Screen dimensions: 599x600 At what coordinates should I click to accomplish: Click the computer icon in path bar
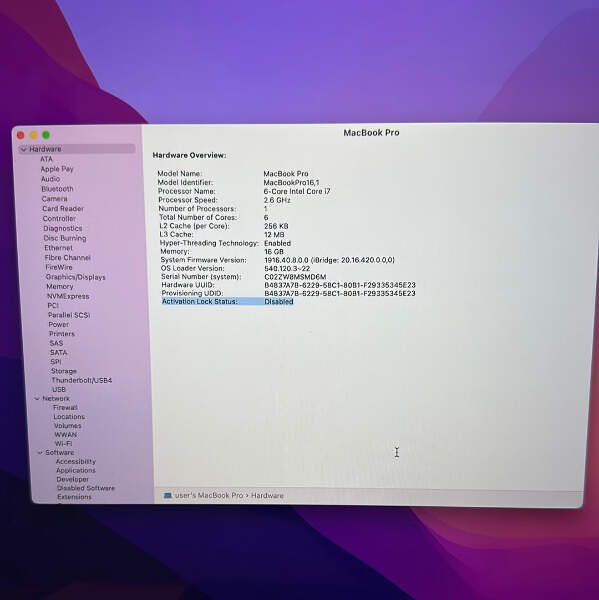[168, 496]
